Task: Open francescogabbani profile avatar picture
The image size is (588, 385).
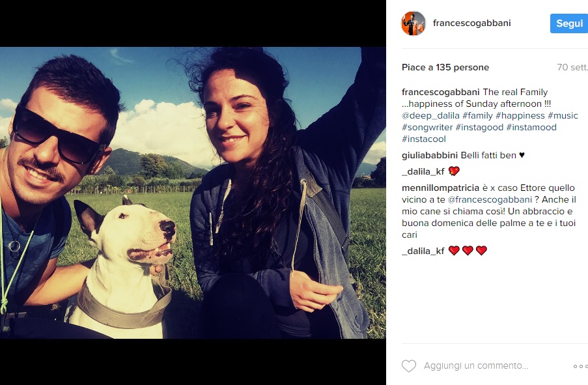Action: tap(413, 23)
